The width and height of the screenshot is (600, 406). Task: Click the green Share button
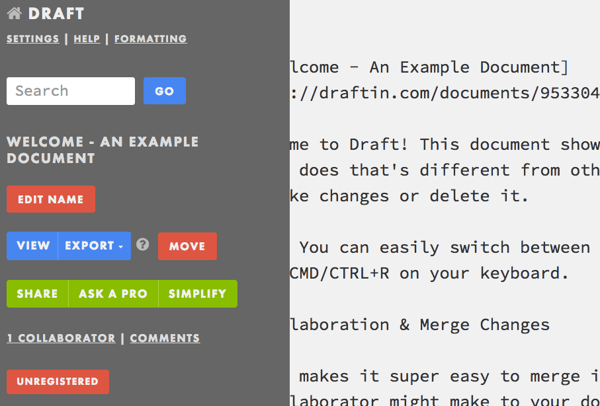[x=38, y=294]
